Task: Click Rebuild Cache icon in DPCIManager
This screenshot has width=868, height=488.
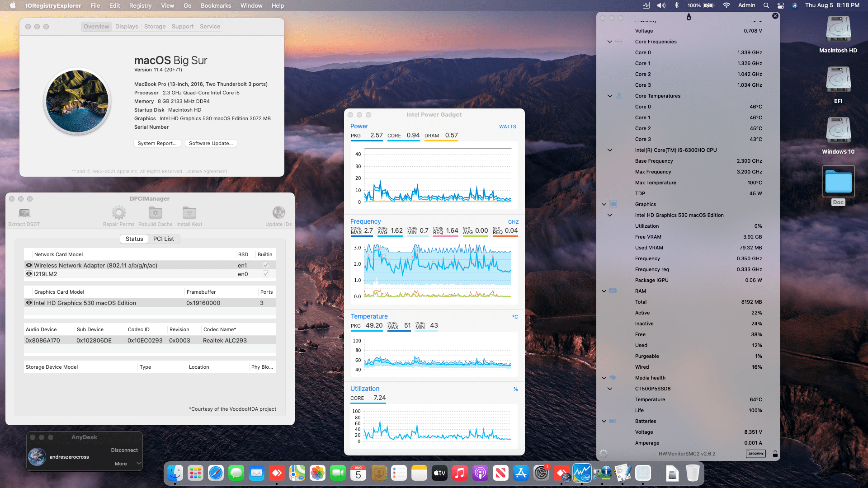Action: click(x=156, y=213)
